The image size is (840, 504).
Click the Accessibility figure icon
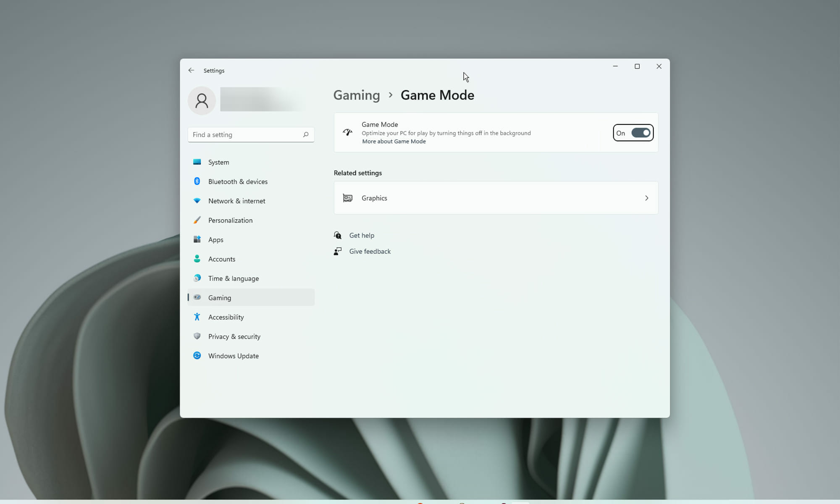coord(197,317)
